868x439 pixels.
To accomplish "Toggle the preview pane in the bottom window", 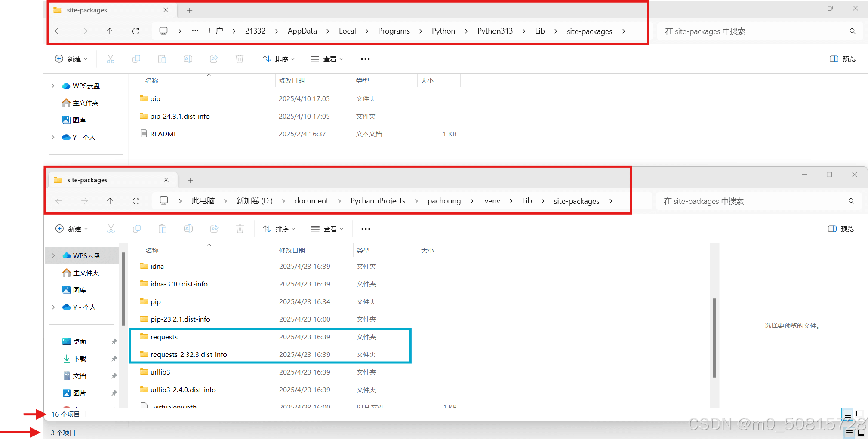I will click(x=841, y=229).
